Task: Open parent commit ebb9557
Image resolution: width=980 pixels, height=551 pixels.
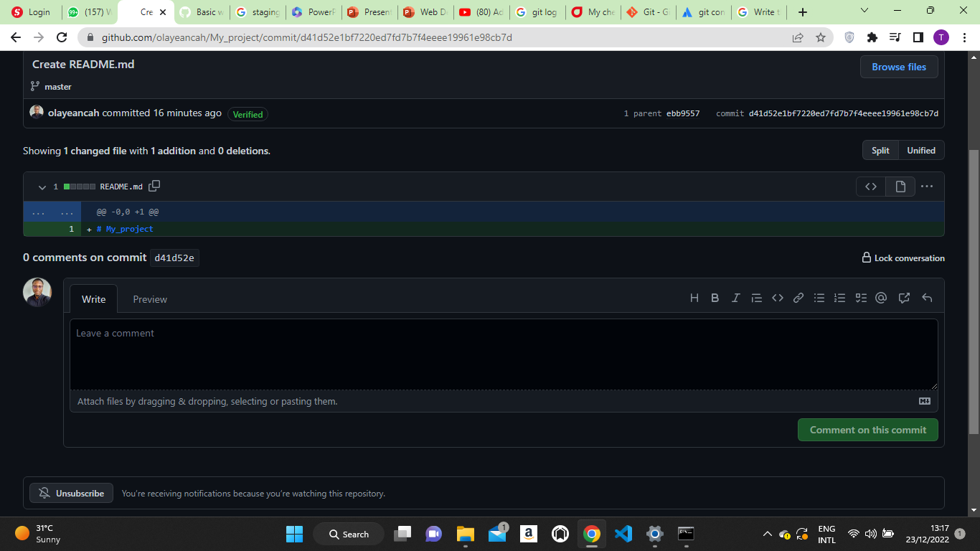Action: coord(683,113)
